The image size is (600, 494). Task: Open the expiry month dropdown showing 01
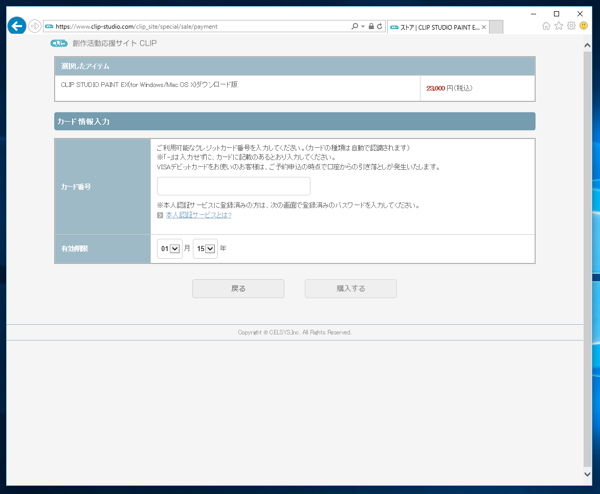[170, 249]
